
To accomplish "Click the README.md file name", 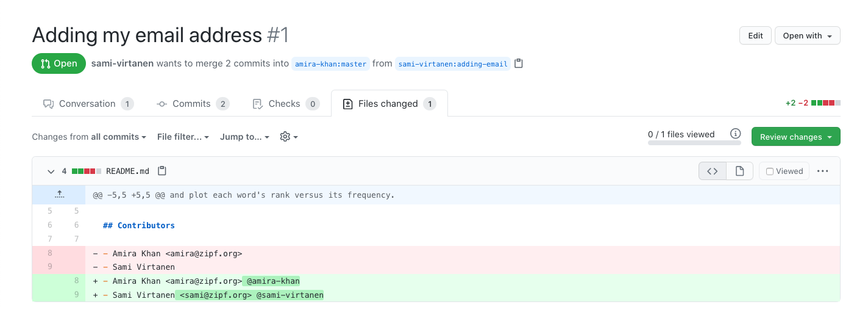I will [127, 171].
